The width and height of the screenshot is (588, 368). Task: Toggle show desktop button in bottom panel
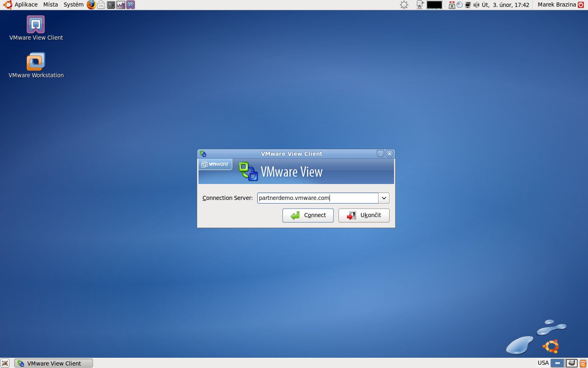tap(5, 363)
